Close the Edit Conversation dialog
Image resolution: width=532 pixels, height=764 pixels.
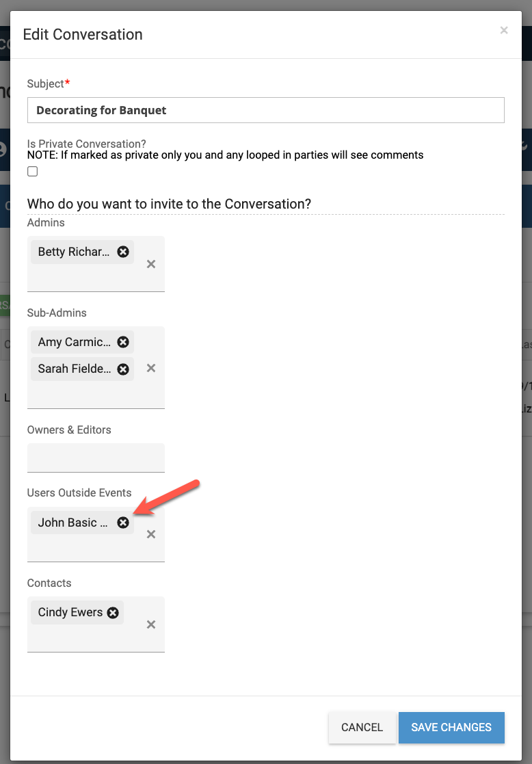coord(504,30)
